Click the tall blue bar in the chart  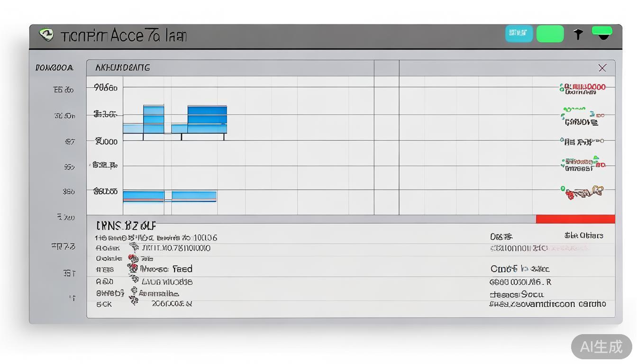pyautogui.click(x=154, y=119)
